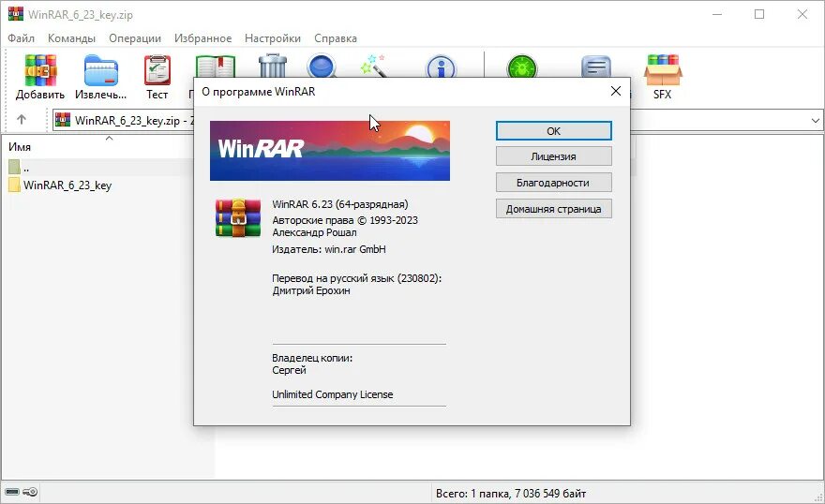
Task: Click the Comment toolbar icon
Action: click(595, 67)
